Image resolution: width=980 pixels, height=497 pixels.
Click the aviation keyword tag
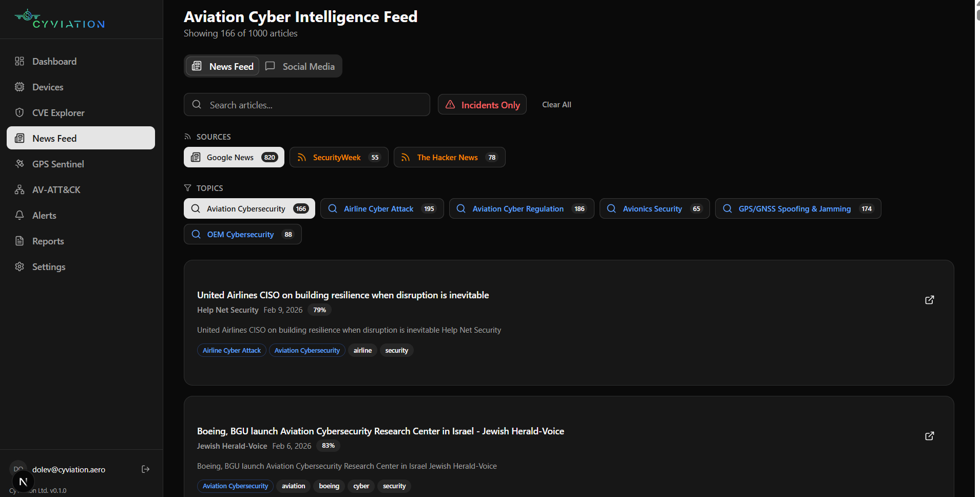(294, 486)
